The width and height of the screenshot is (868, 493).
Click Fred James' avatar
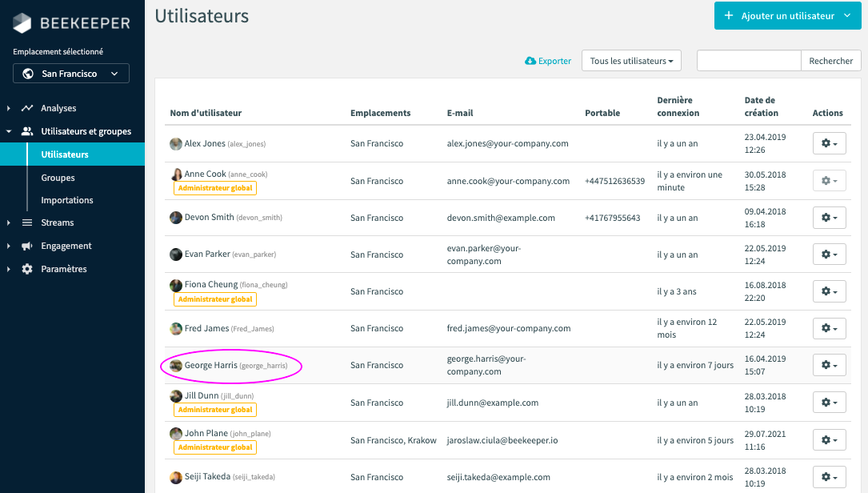point(176,329)
